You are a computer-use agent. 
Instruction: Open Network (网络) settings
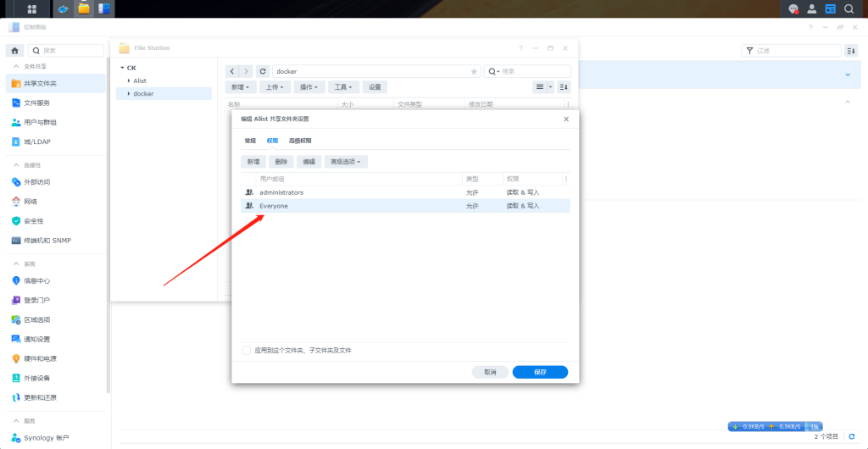pos(55,202)
